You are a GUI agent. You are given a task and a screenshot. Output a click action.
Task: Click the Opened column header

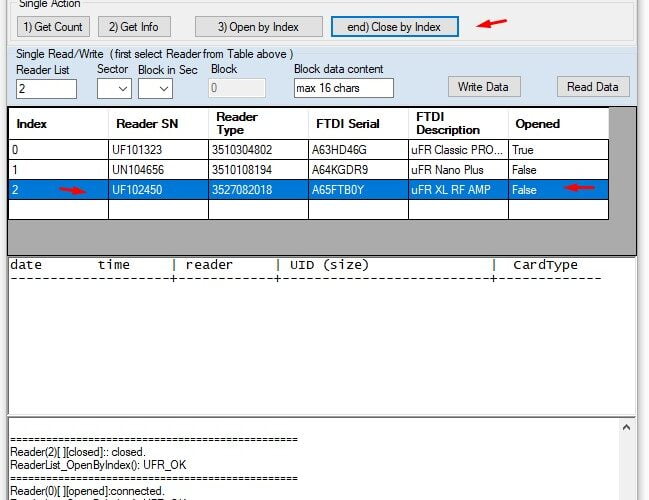[x=558, y=124]
